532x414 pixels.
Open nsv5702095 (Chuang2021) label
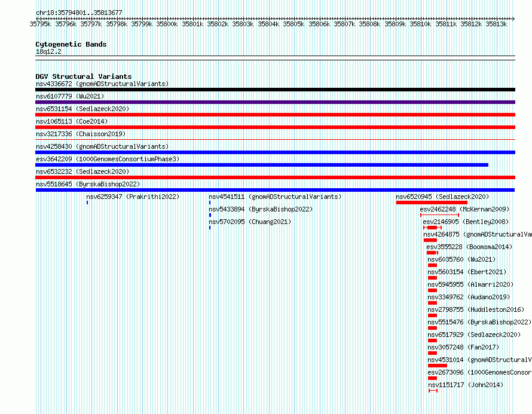coord(250,222)
